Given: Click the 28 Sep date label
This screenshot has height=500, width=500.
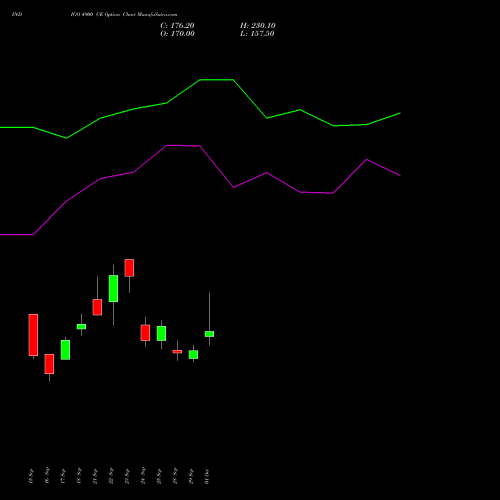Looking at the screenshot, I should point(175,476).
